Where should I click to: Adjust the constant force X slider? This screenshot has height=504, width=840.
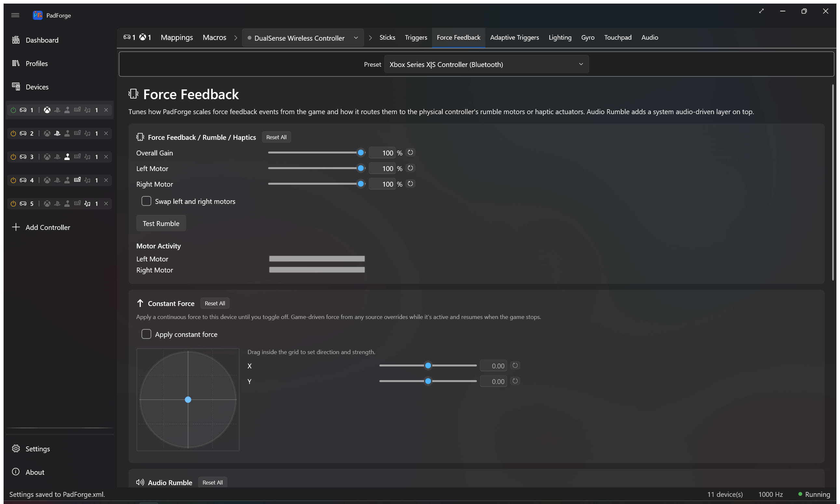coord(428,365)
